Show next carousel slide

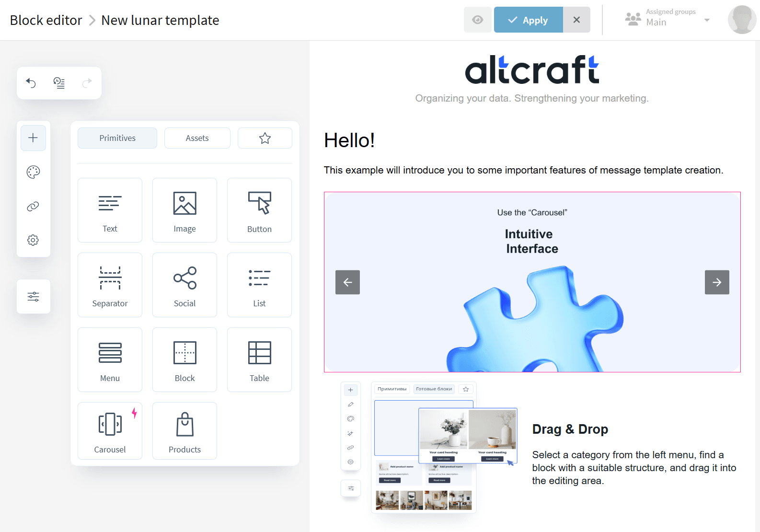717,282
